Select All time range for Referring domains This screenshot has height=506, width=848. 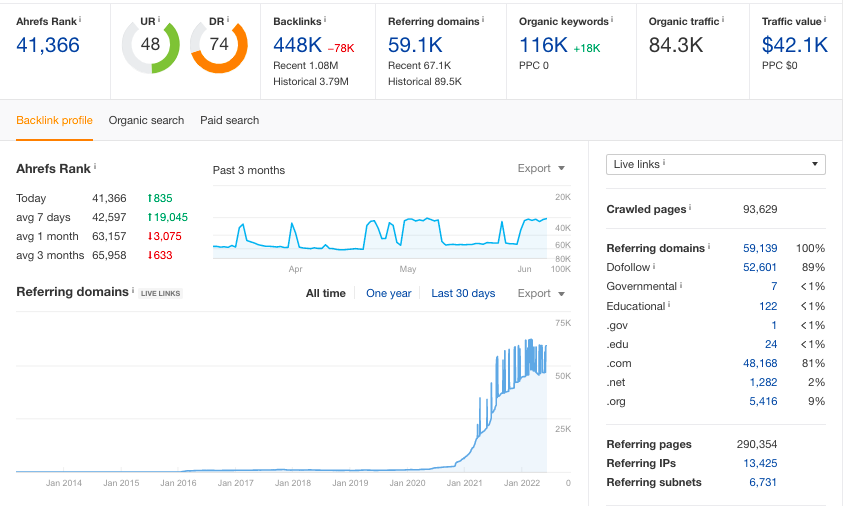point(326,293)
